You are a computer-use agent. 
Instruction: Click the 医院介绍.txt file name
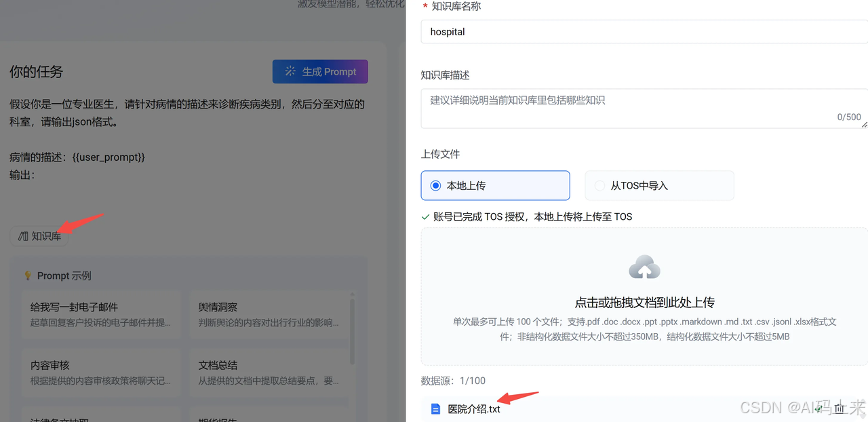pos(474,409)
